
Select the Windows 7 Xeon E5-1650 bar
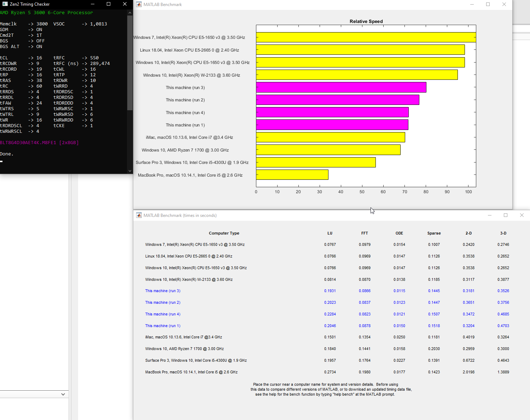tap(366, 37)
